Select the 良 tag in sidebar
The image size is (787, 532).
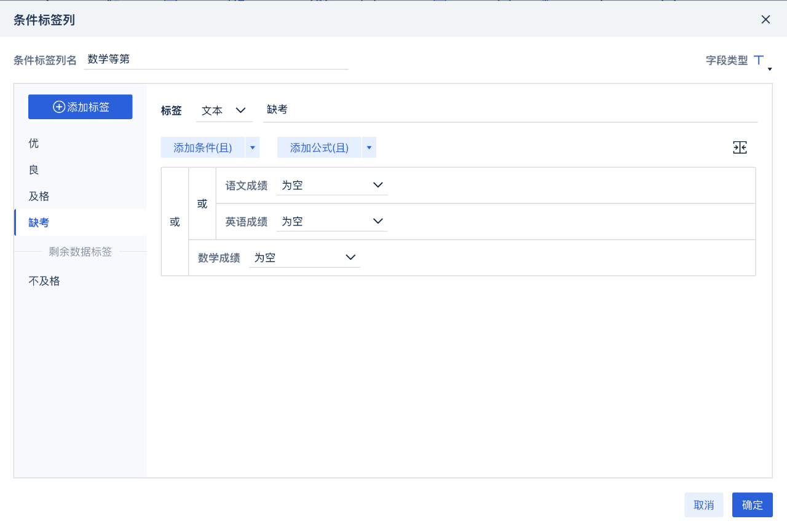[x=33, y=170]
